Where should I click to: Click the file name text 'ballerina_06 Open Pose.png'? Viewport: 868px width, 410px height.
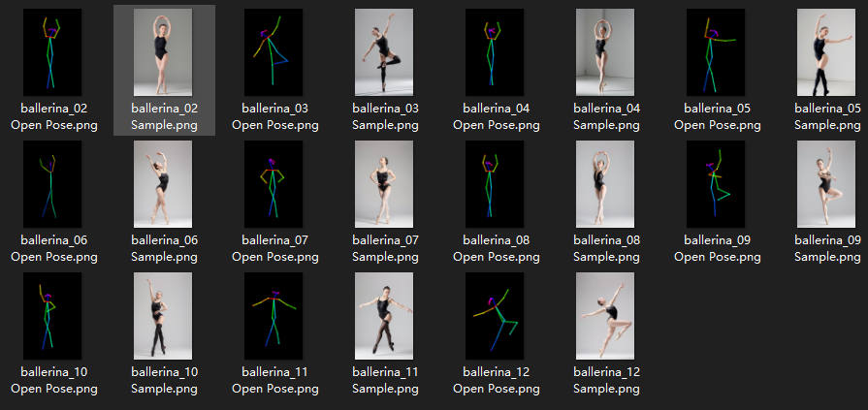point(53,248)
